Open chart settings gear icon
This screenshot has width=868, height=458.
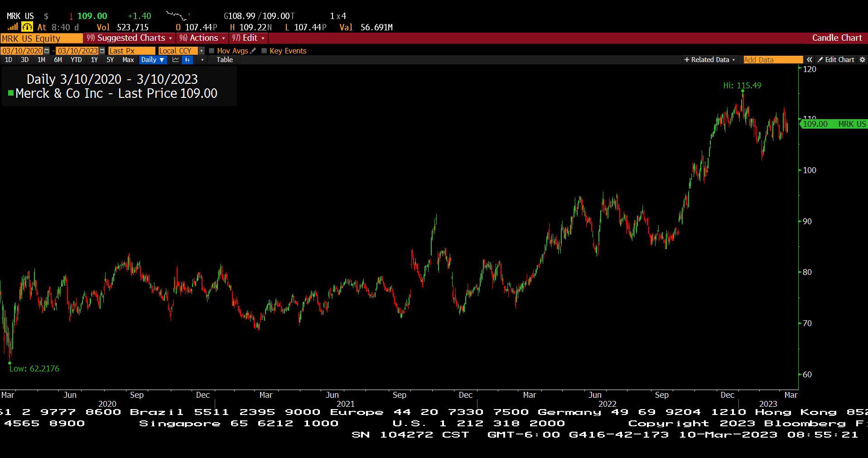click(862, 60)
